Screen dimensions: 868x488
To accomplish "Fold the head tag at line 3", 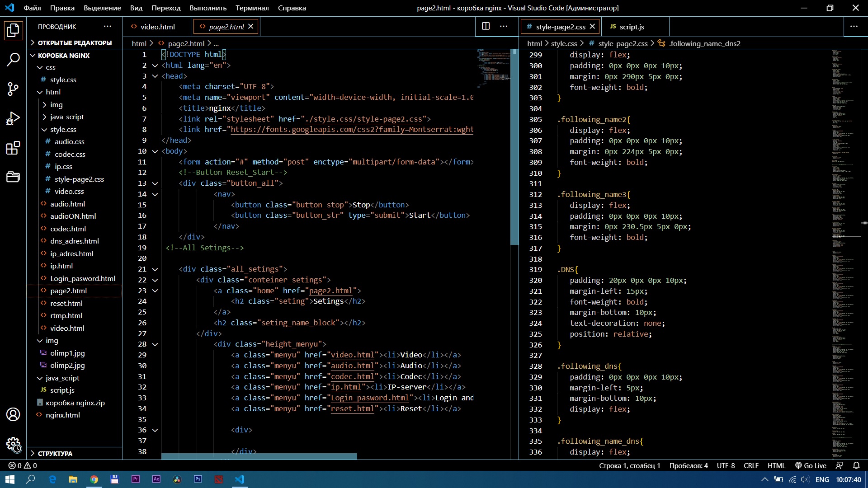I will [x=155, y=76].
